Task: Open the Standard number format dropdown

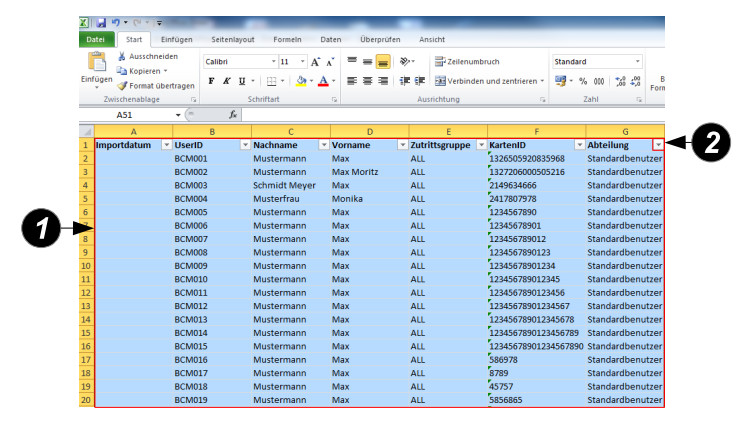Action: [x=638, y=62]
